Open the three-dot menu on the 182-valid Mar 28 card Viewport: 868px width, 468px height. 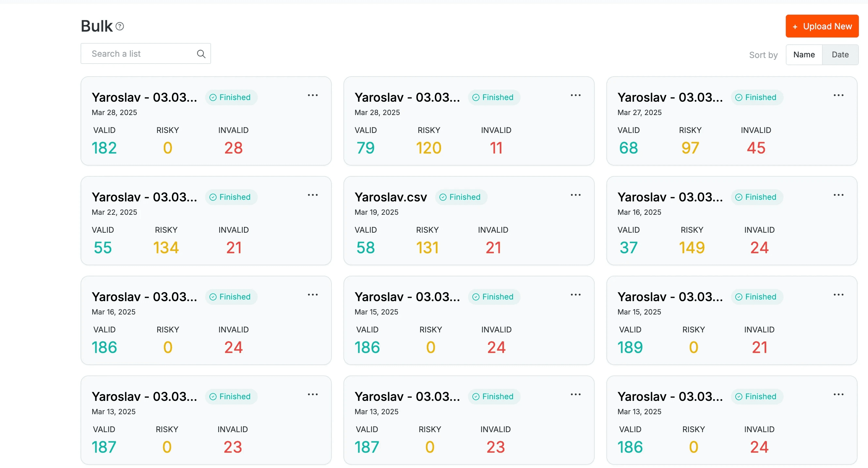coord(313,95)
